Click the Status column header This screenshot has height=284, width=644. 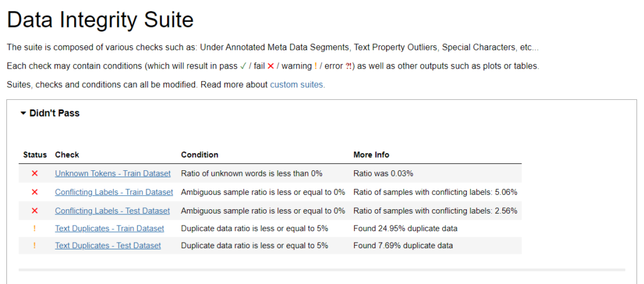tap(35, 155)
